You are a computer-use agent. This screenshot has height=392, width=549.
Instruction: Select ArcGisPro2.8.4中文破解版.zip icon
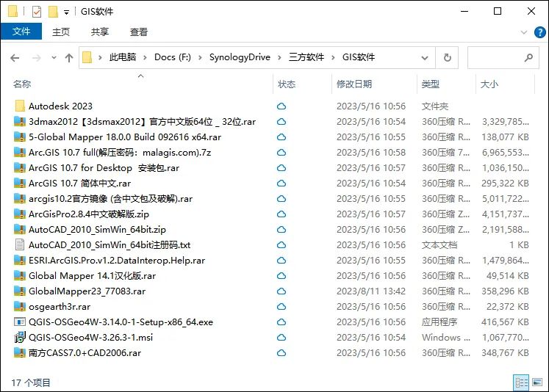pyautogui.click(x=20, y=214)
